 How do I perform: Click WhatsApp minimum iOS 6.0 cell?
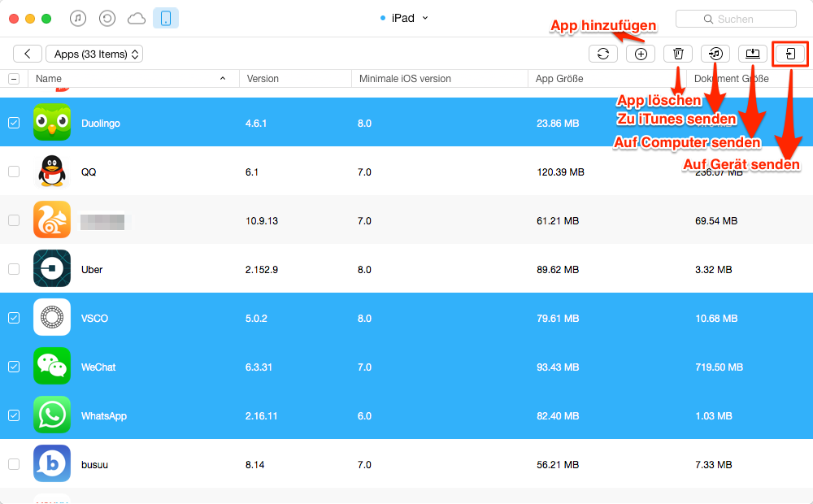click(364, 416)
